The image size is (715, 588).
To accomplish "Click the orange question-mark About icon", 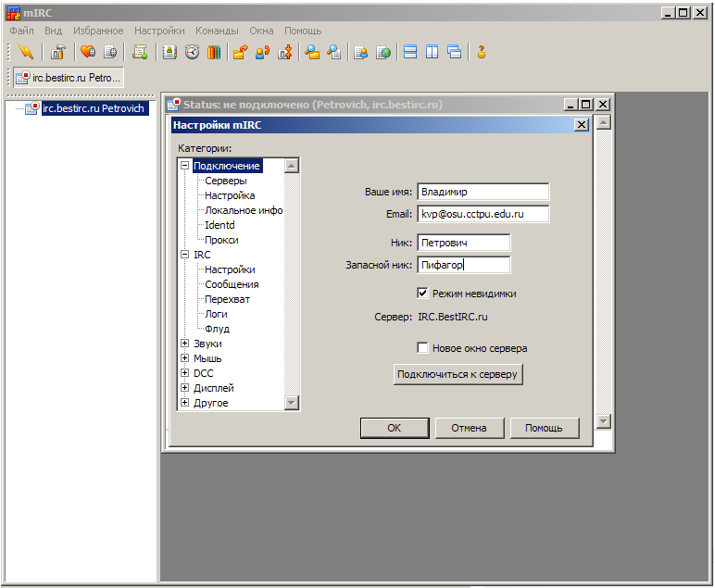I will tap(481, 52).
